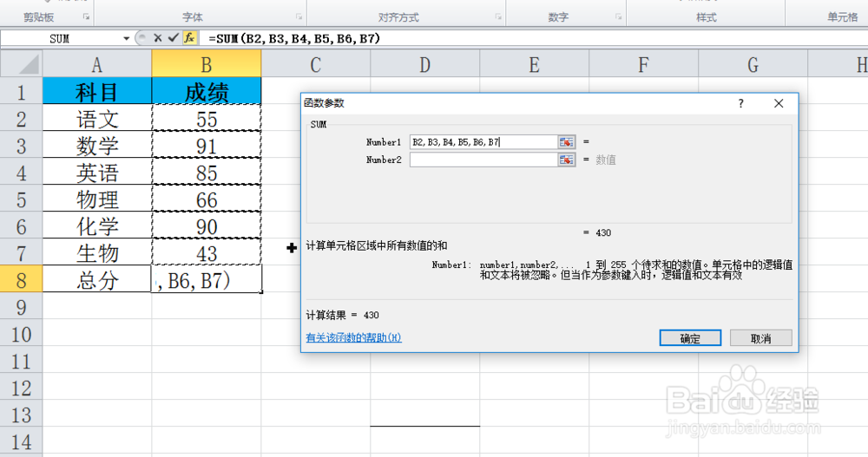This screenshot has width=868, height=457.
Task: Click cell B8 showing B6, B7)
Action: pos(206,280)
